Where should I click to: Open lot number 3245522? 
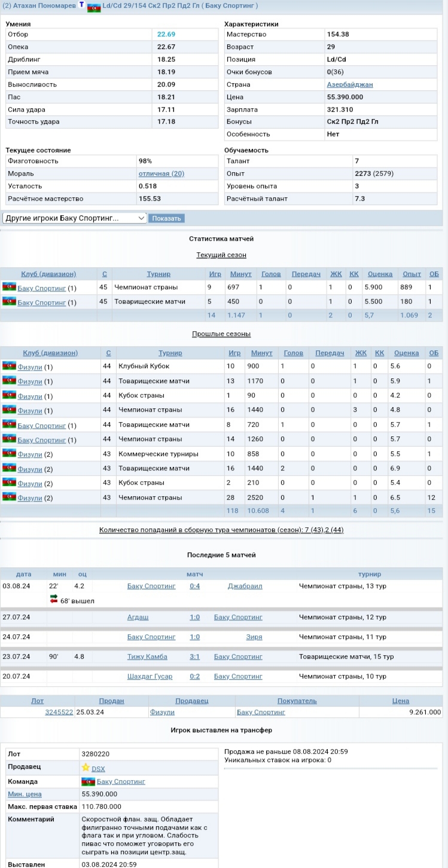point(59,712)
